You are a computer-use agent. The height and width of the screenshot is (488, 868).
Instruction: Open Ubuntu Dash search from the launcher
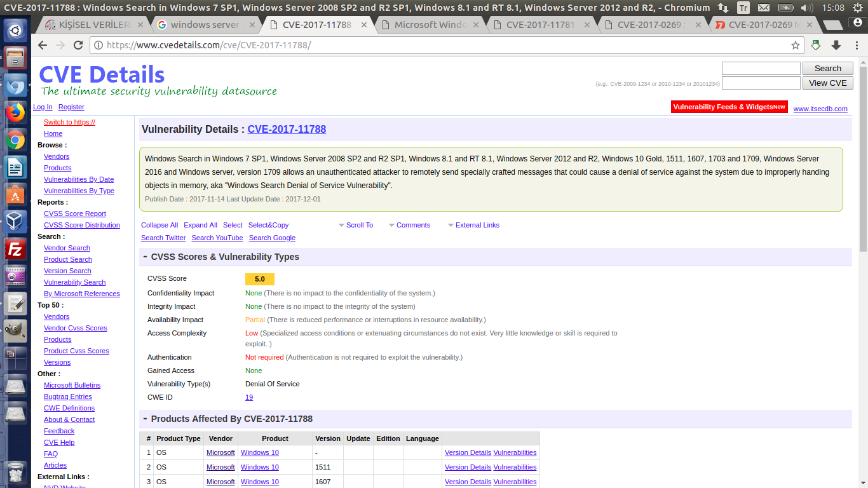[x=15, y=30]
